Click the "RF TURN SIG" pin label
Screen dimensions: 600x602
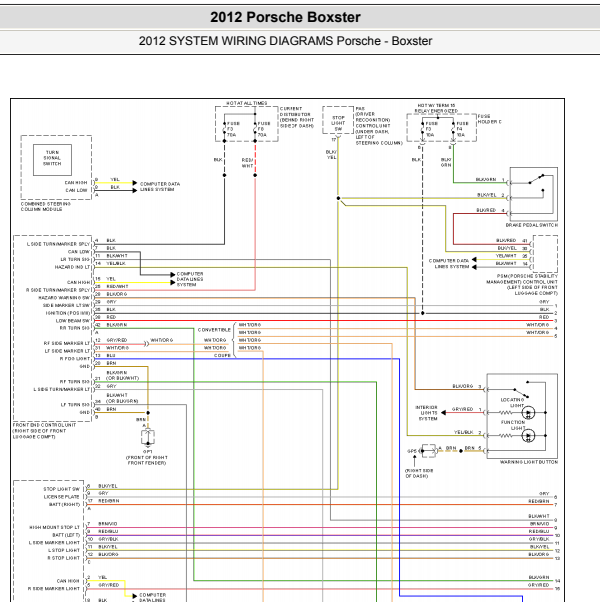coord(75,382)
